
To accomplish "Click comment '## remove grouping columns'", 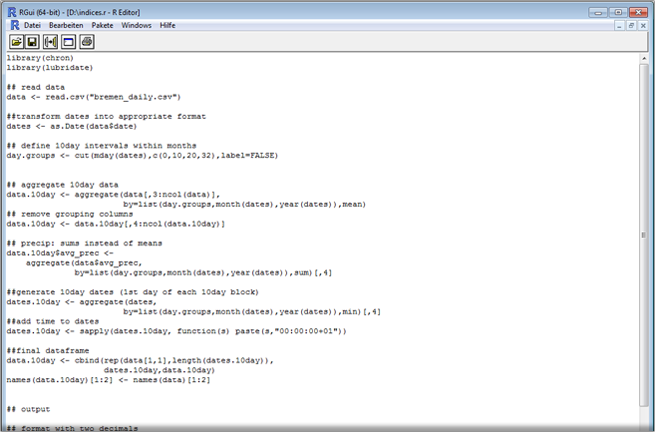I will tap(70, 214).
